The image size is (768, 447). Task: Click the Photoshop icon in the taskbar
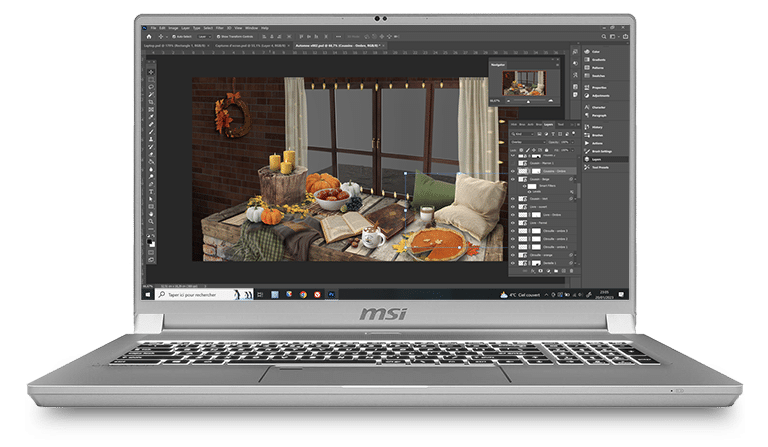click(x=332, y=295)
